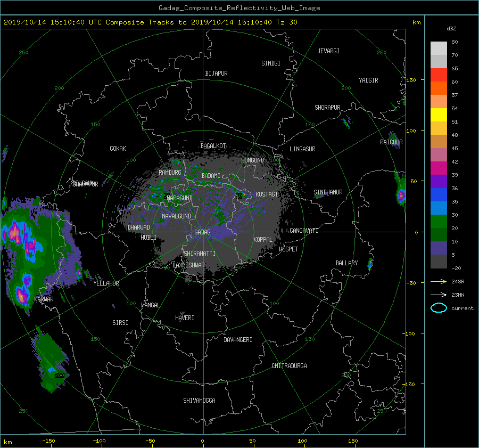479x448 pixels.
Task: Click the KOPPAL city label
Action: pos(263,239)
